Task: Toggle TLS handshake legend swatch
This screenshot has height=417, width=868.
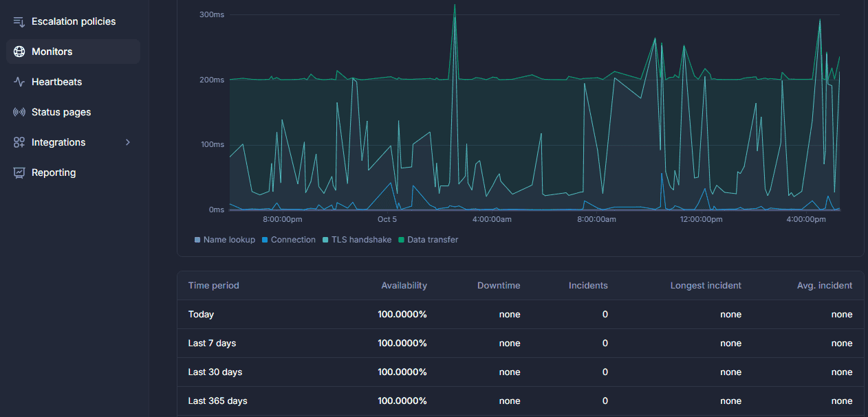Action: pyautogui.click(x=325, y=240)
